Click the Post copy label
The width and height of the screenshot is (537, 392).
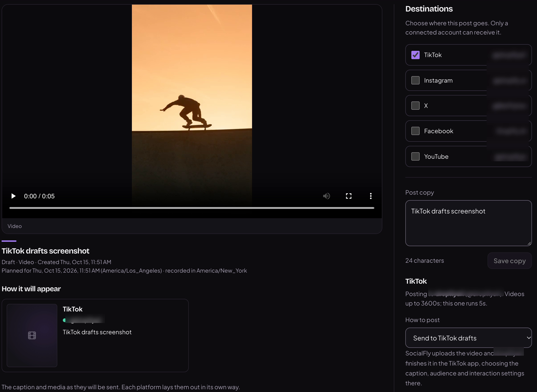[419, 193]
